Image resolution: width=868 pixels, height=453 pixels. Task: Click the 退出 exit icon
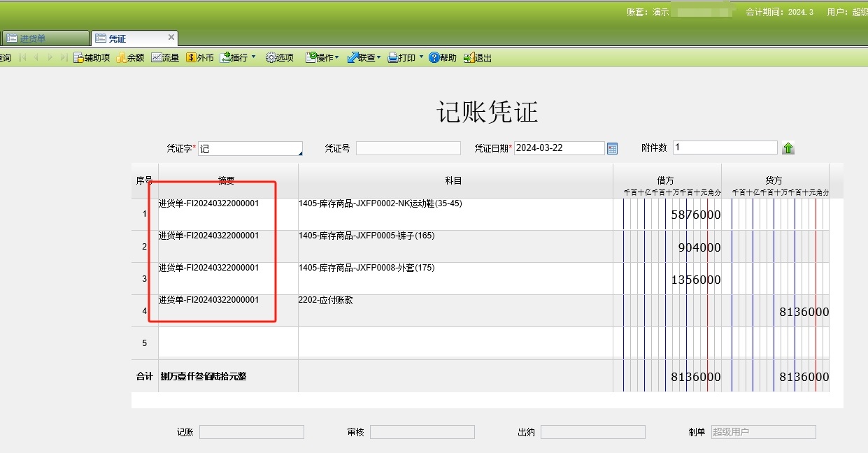tap(478, 57)
